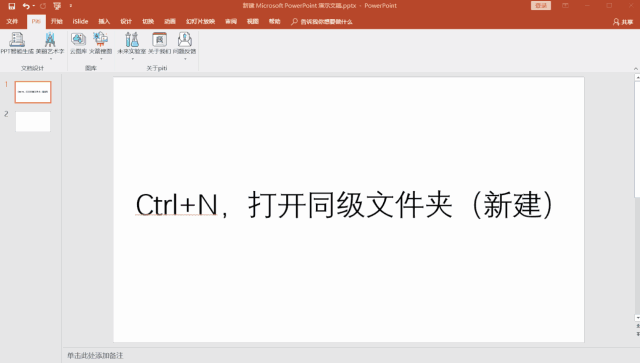Click the 文档设计 group label
640x363 pixels.
pyautogui.click(x=32, y=68)
